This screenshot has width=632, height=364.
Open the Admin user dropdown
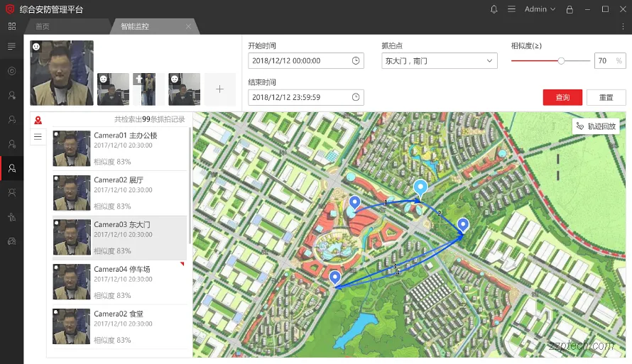pos(540,9)
